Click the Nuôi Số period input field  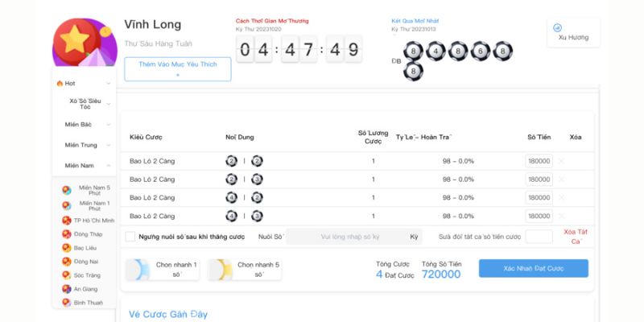[x=349, y=237]
